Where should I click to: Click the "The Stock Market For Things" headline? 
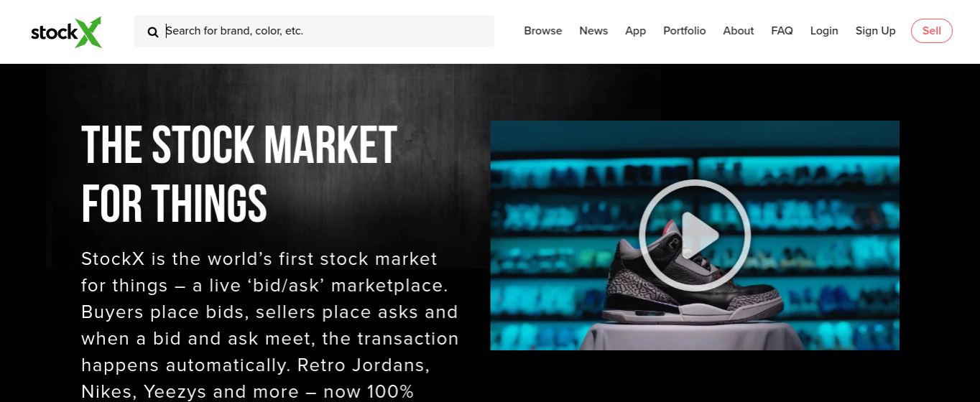(x=239, y=174)
